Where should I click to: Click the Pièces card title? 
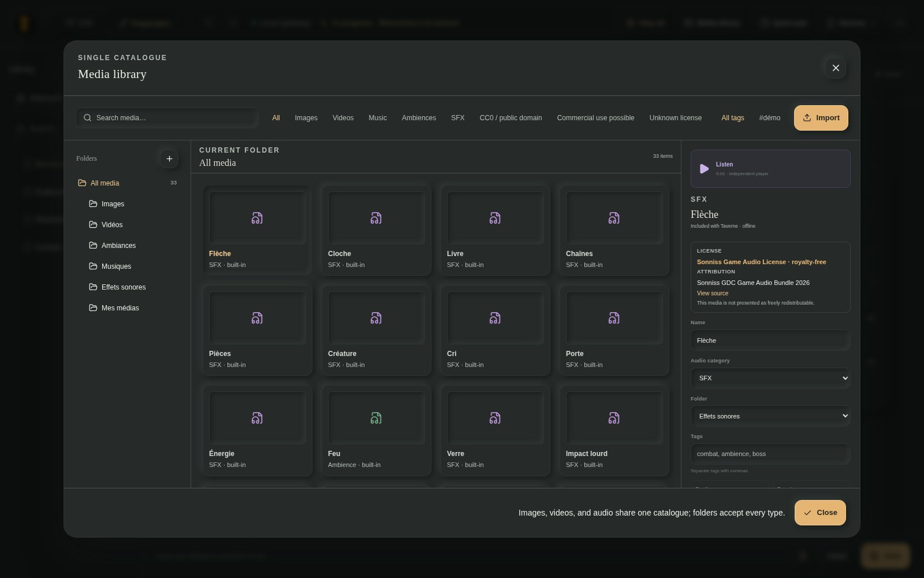pos(220,354)
